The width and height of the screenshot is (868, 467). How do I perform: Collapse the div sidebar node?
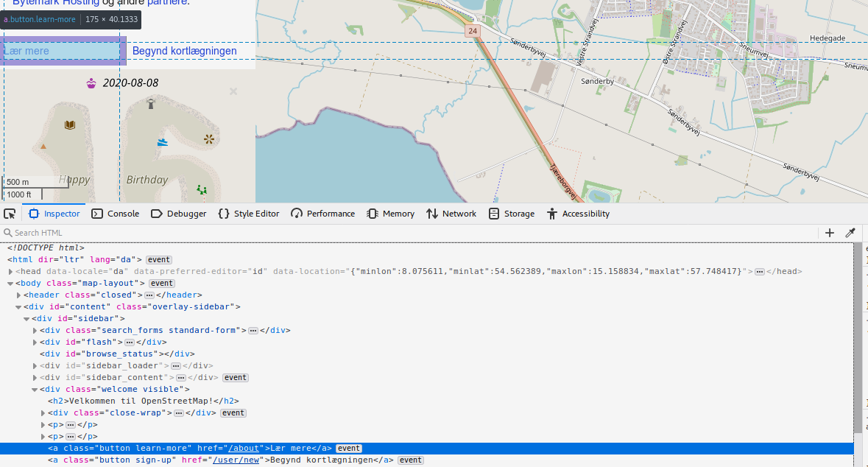click(27, 318)
